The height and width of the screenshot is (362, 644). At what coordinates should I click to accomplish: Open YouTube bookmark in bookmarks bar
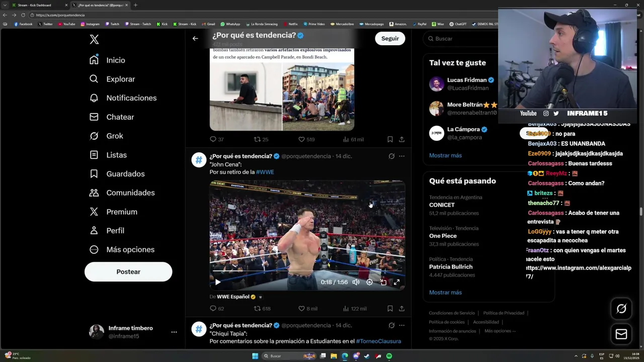(x=66, y=24)
